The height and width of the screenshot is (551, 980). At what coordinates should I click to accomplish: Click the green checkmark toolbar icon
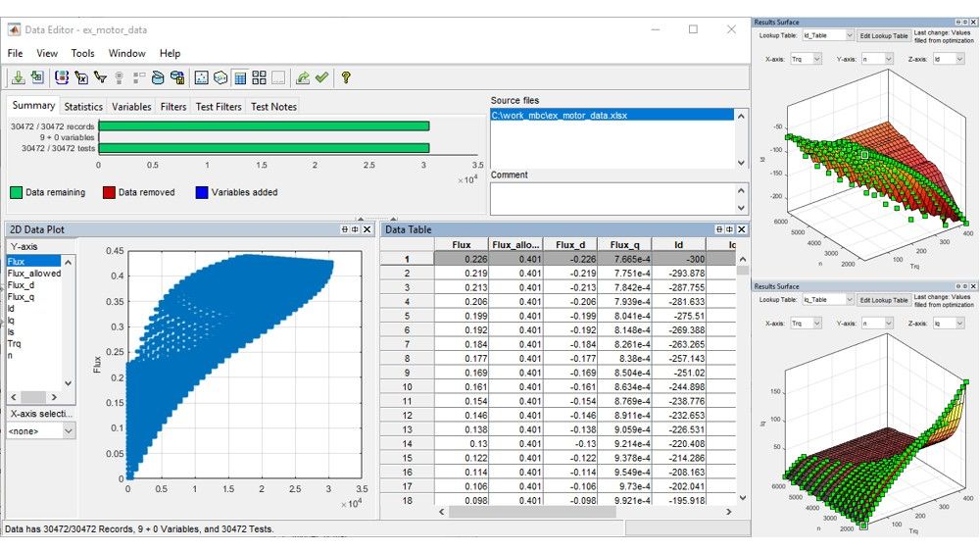coord(321,77)
